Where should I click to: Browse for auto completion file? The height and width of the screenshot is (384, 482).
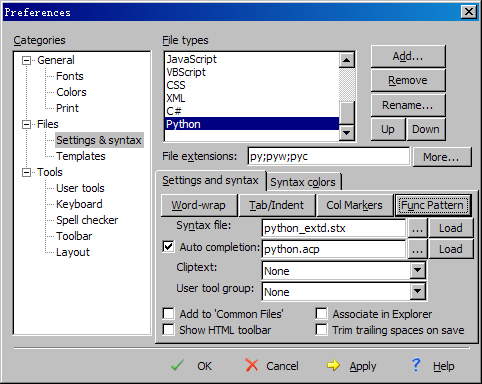417,249
